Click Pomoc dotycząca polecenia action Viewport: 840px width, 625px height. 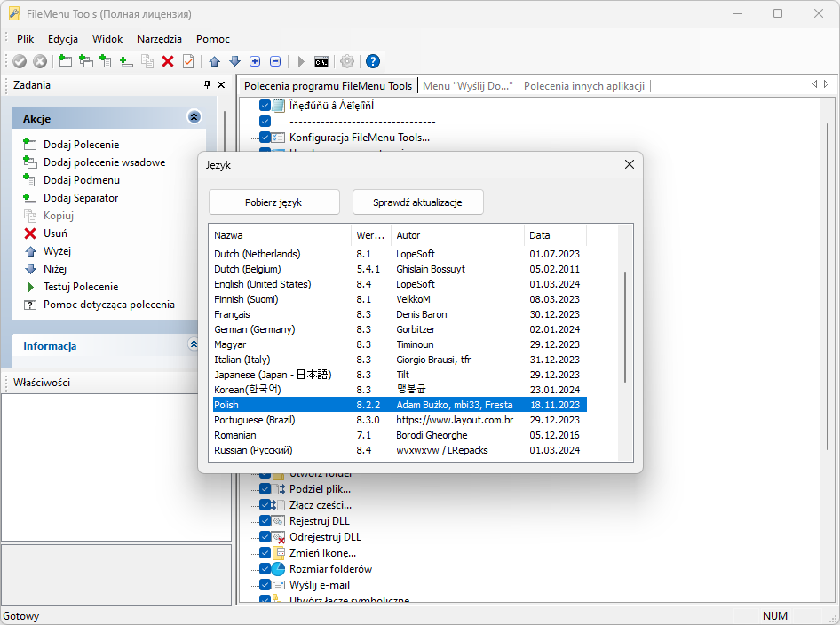point(99,305)
